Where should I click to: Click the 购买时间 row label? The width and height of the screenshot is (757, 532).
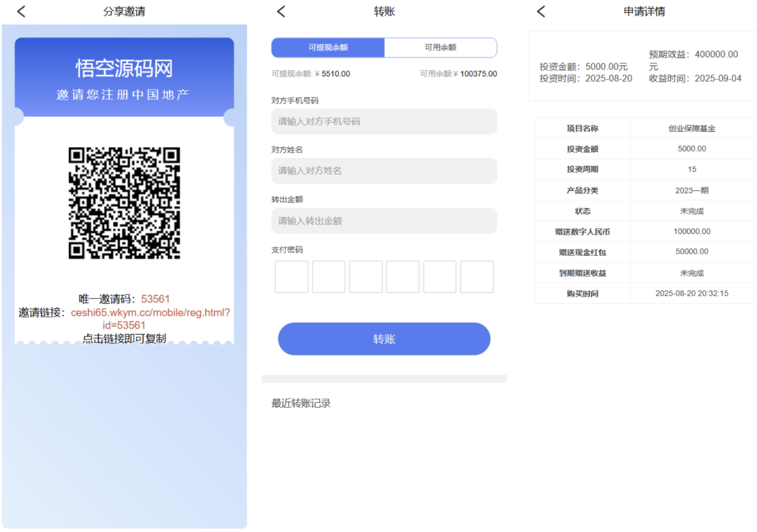pyautogui.click(x=582, y=294)
